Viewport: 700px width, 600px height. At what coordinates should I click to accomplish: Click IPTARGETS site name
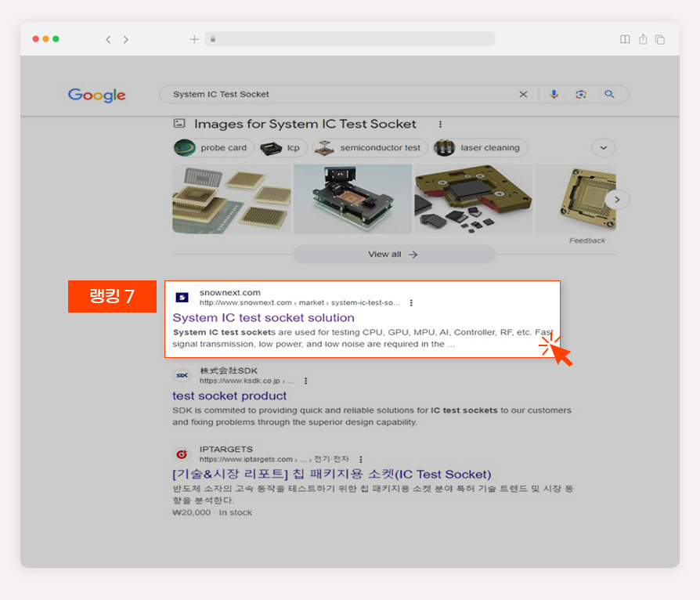[226, 449]
